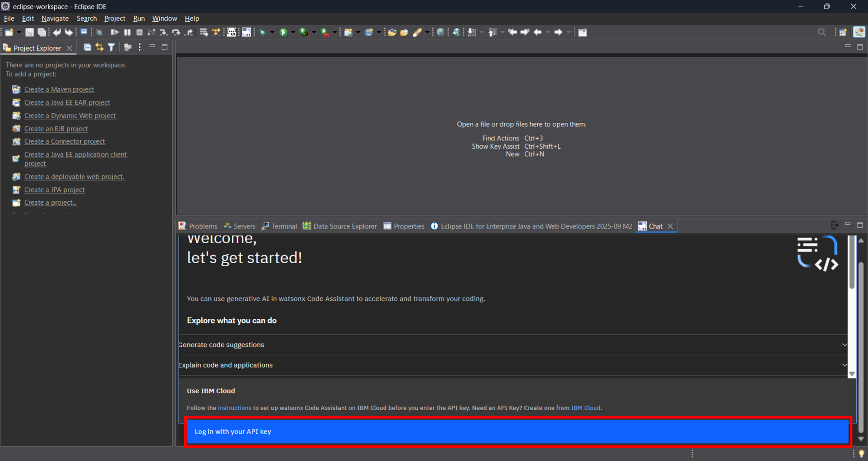Toggle Link with Editor in Project Explorer

pyautogui.click(x=99, y=47)
